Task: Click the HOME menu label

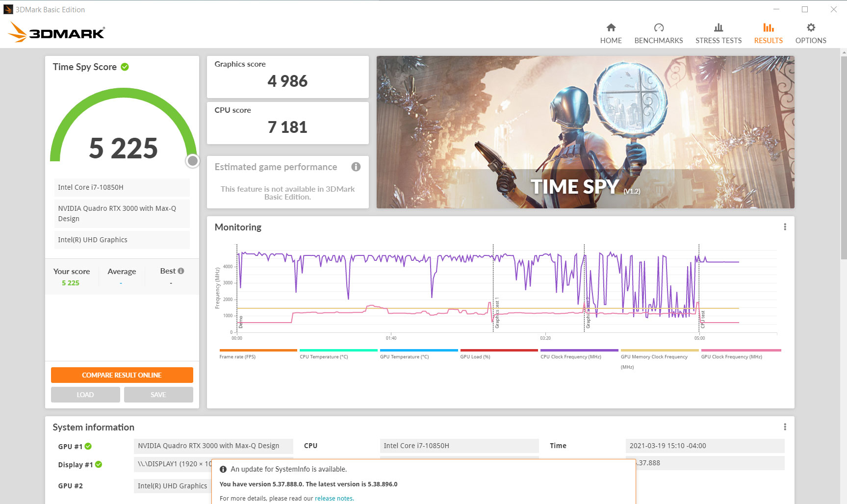Action: click(611, 41)
